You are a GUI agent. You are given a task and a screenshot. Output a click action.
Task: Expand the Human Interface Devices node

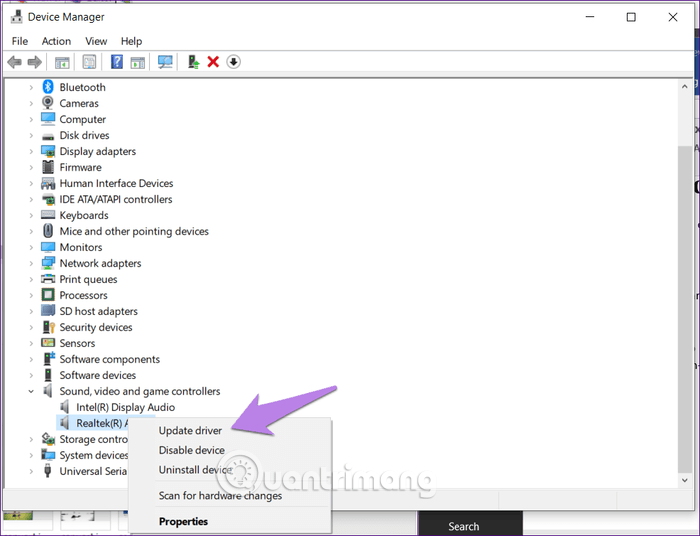(31, 183)
